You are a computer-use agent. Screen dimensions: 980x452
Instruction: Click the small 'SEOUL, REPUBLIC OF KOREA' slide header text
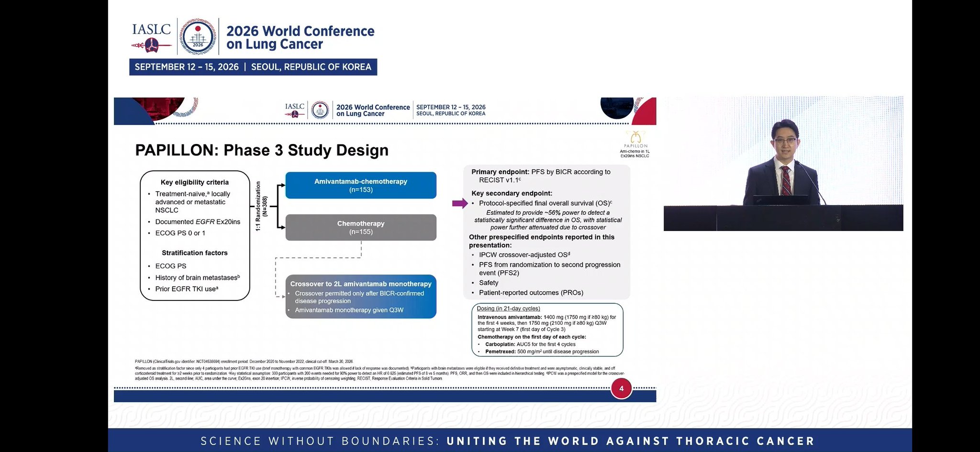451,114
